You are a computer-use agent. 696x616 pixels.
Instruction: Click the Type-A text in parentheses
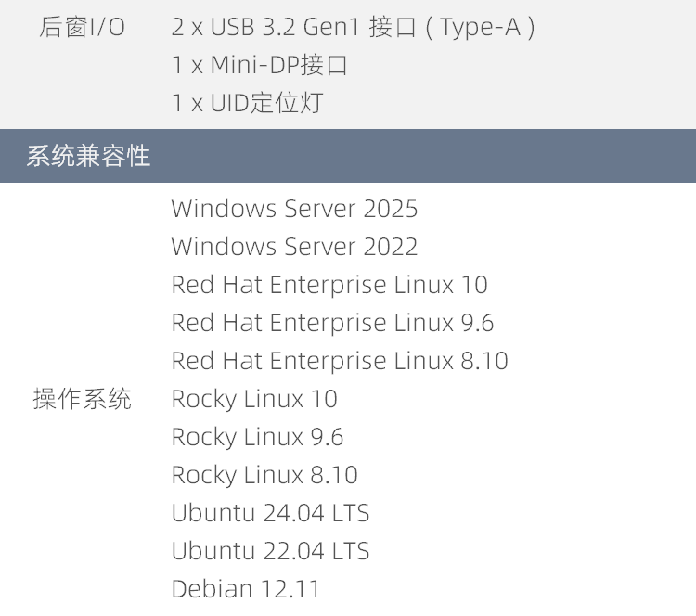click(x=481, y=28)
